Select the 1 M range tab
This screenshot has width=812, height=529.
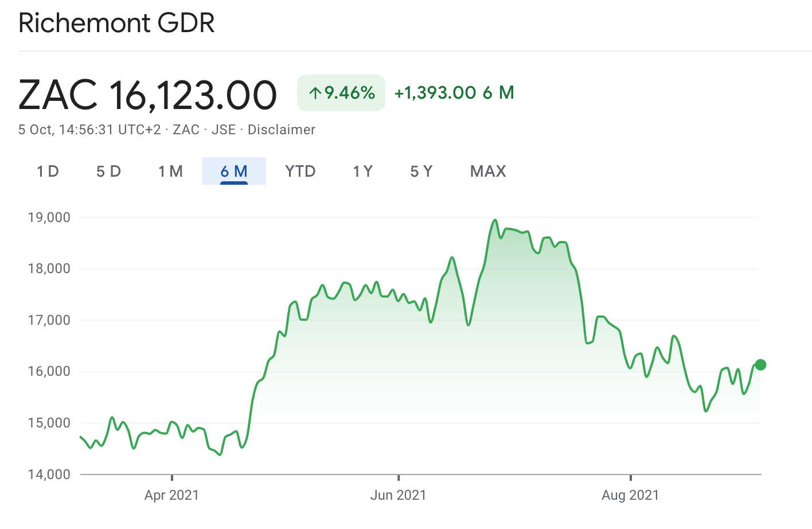[170, 171]
